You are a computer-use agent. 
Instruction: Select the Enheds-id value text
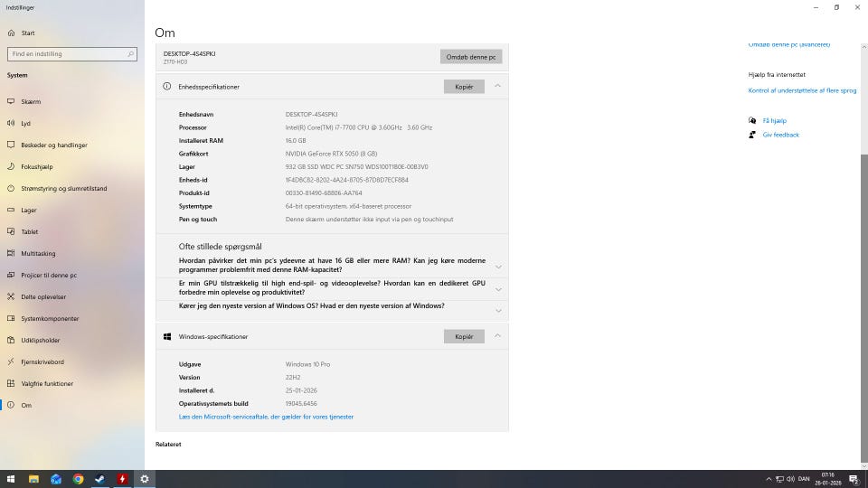coord(346,181)
